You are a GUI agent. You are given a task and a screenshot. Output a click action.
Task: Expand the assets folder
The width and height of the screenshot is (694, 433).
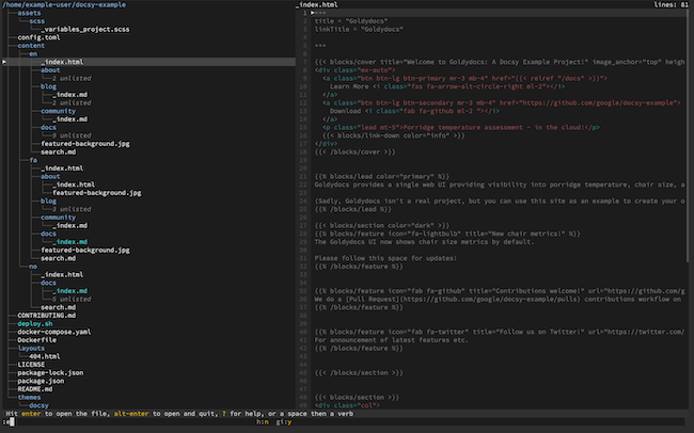(x=29, y=12)
